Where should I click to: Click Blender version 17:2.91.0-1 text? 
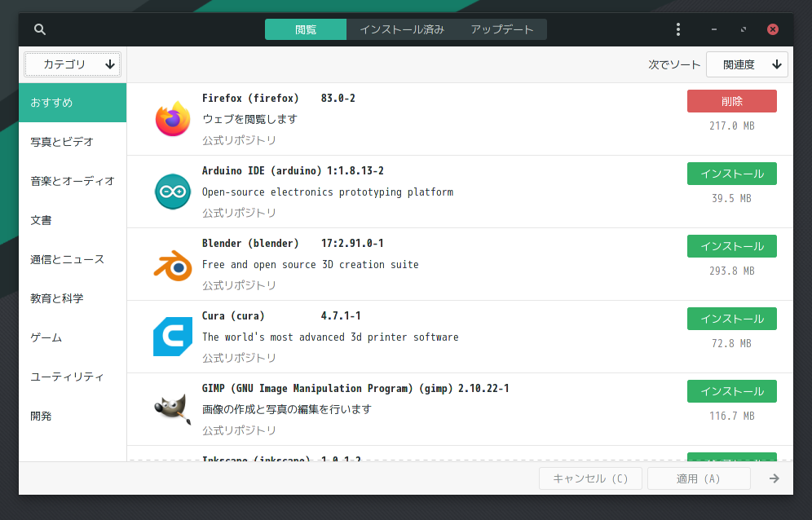[x=352, y=244]
